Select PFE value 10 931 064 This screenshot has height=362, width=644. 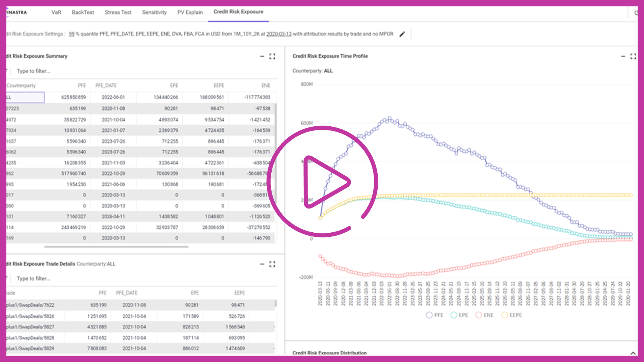tap(75, 130)
